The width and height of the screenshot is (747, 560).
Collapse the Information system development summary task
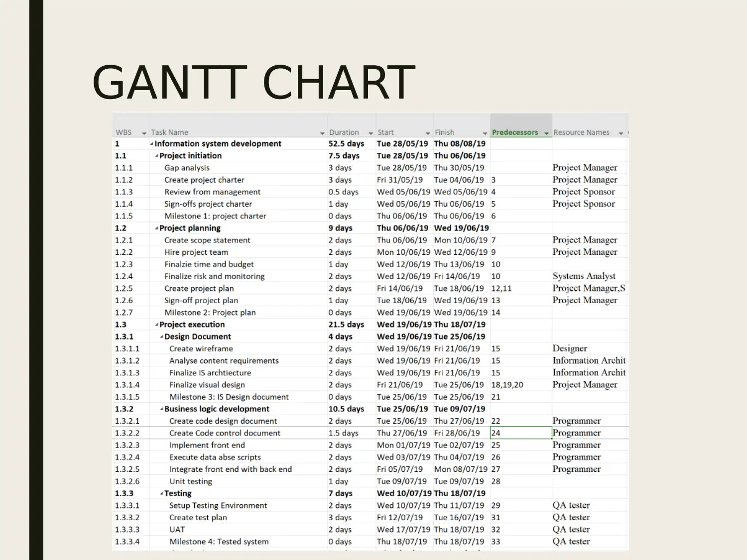point(152,144)
